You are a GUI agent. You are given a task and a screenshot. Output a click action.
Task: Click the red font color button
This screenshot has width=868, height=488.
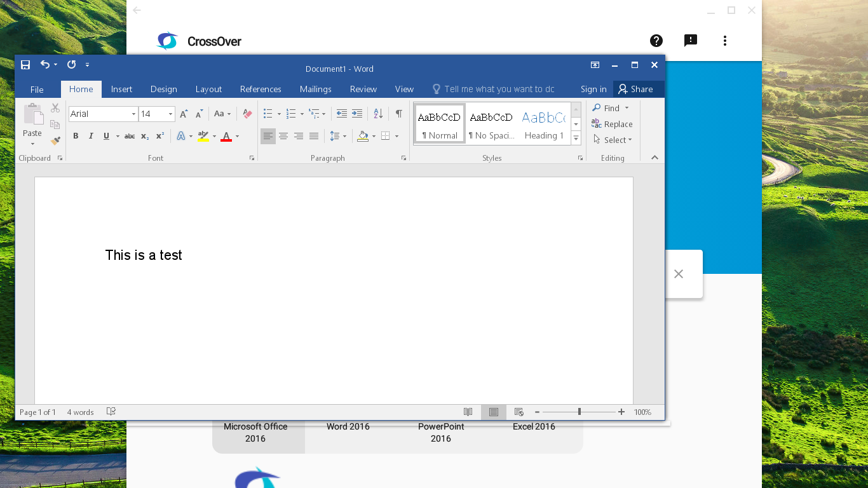pos(226,136)
